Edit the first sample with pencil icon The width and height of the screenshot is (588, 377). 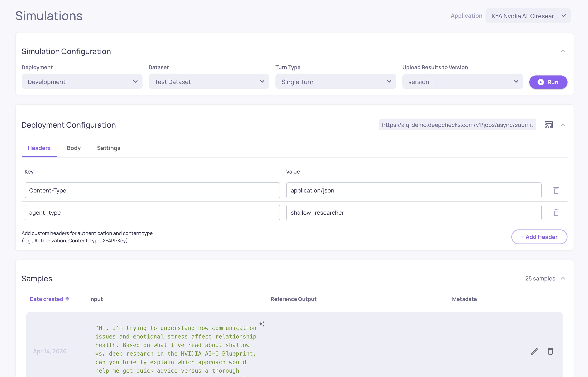click(534, 351)
